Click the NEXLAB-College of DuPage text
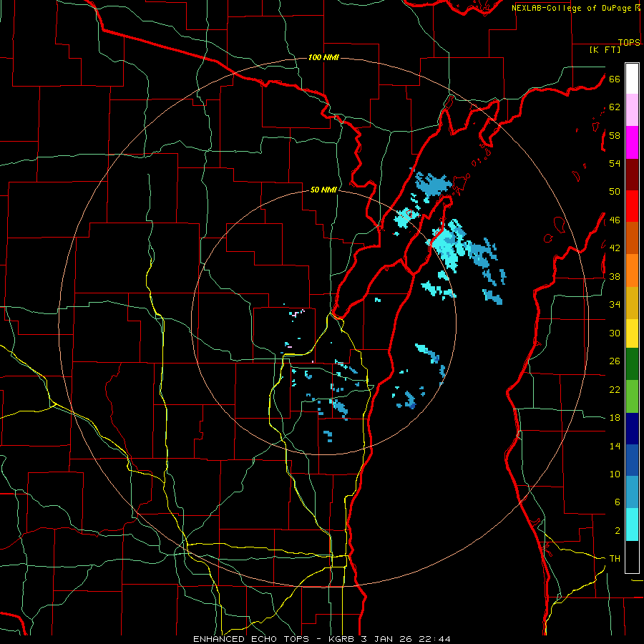This screenshot has height=644, width=644. (571, 8)
